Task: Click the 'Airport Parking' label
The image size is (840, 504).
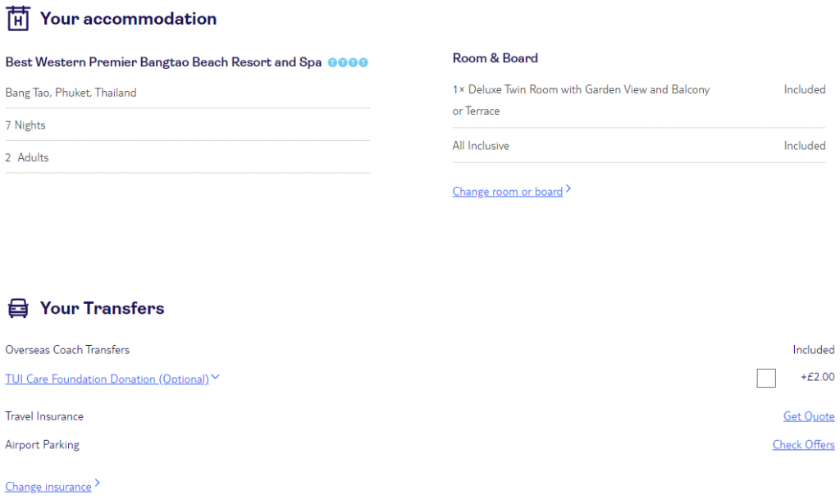Action: [43, 445]
